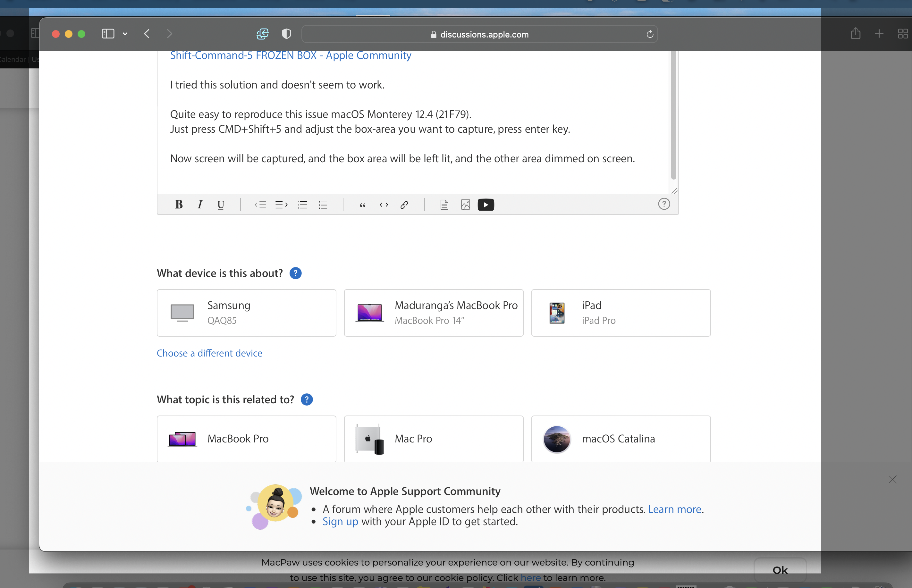The width and height of the screenshot is (912, 588).
Task: Open help tooltip for topic question
Action: (307, 400)
